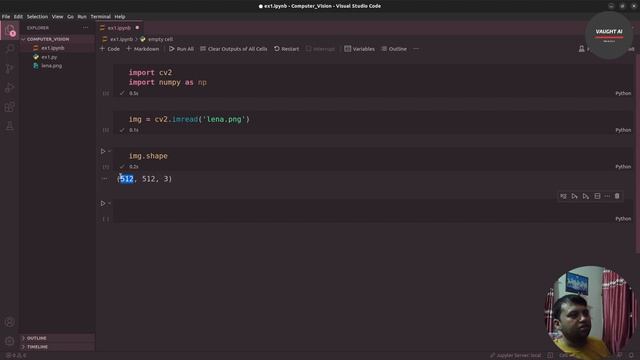640x360 pixels.
Task: Open notebook toolbar overflow ellipsis after Outline
Action: [x=416, y=49]
